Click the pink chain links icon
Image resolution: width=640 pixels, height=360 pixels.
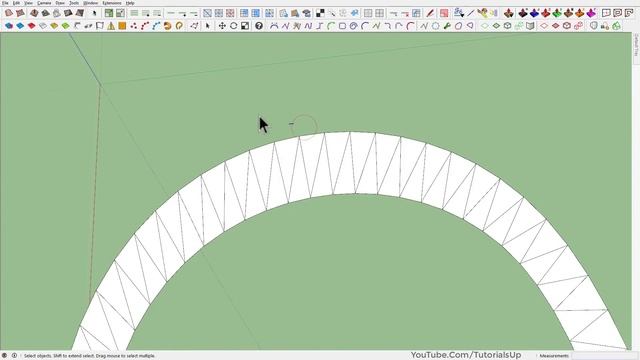pos(578,26)
